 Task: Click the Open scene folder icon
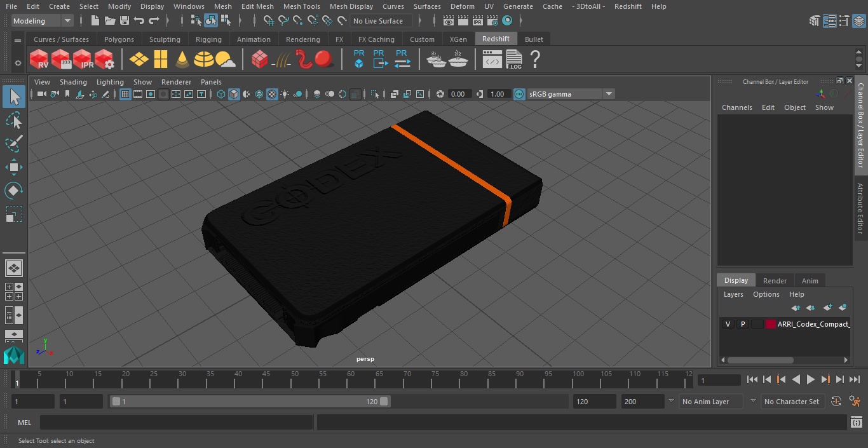point(110,21)
